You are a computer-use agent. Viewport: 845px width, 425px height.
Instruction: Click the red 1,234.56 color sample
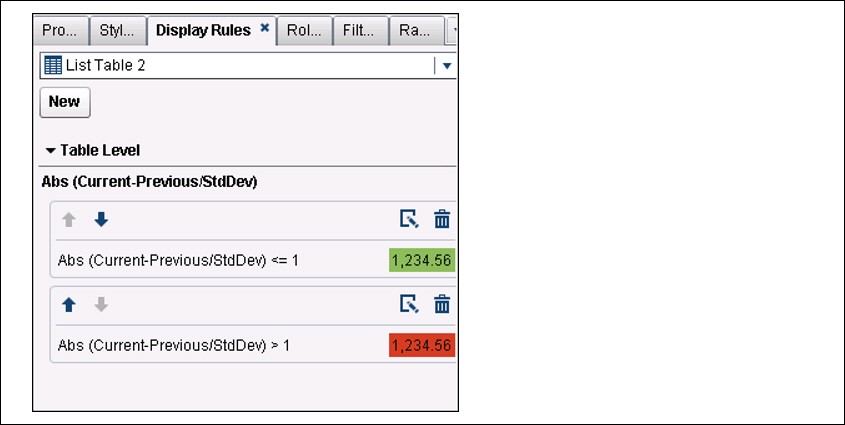coord(422,346)
